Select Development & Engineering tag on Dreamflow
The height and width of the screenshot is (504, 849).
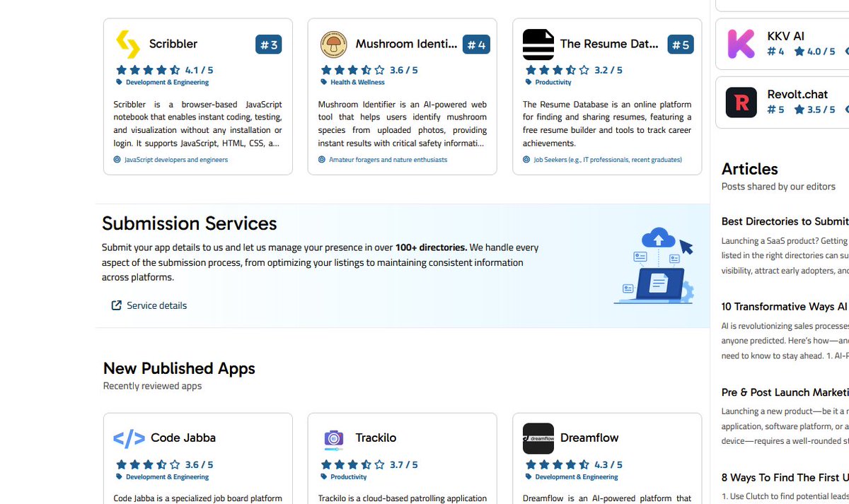click(577, 477)
